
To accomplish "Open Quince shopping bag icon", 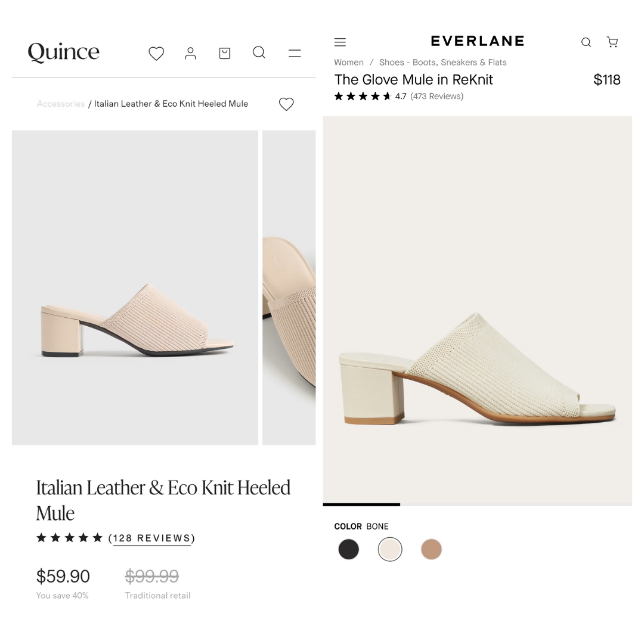I will click(x=225, y=54).
